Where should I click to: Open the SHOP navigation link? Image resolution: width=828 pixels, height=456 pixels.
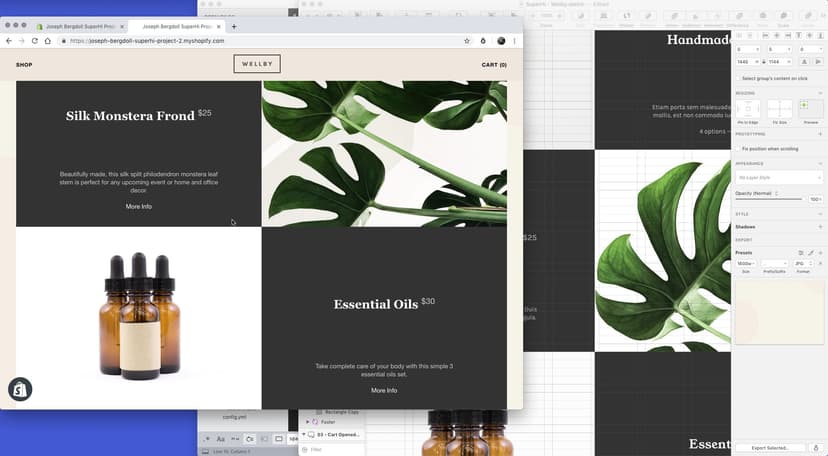[24, 65]
